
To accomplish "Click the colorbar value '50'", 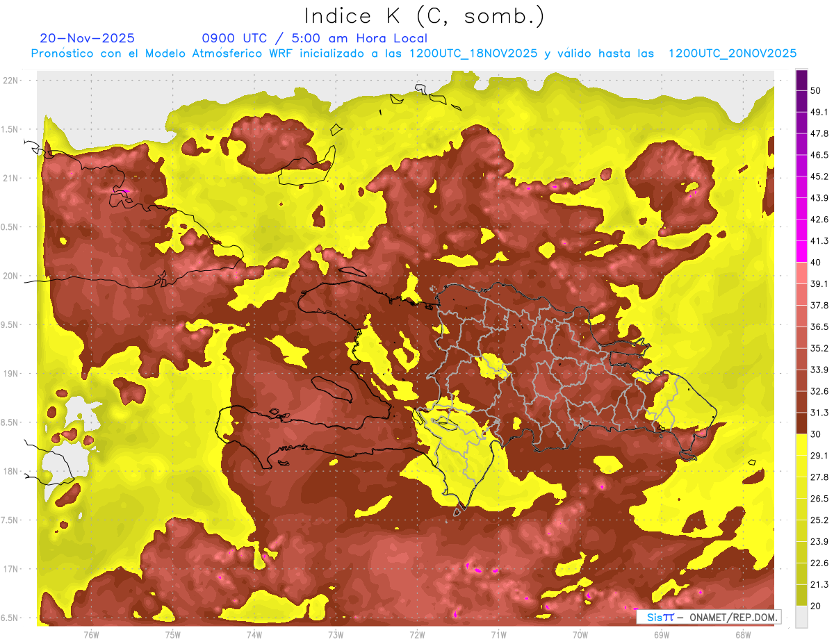I will point(816,90).
